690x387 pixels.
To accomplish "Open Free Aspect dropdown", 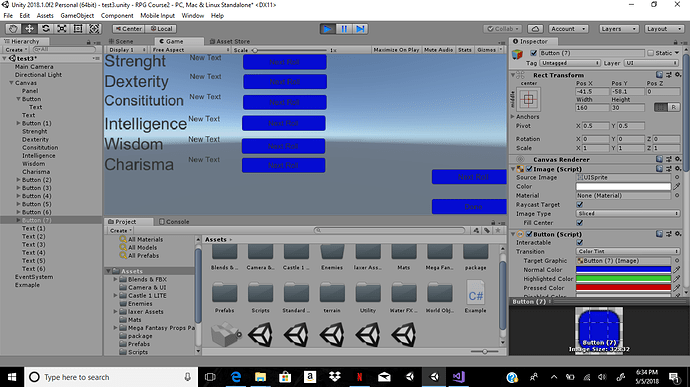I will [191, 50].
